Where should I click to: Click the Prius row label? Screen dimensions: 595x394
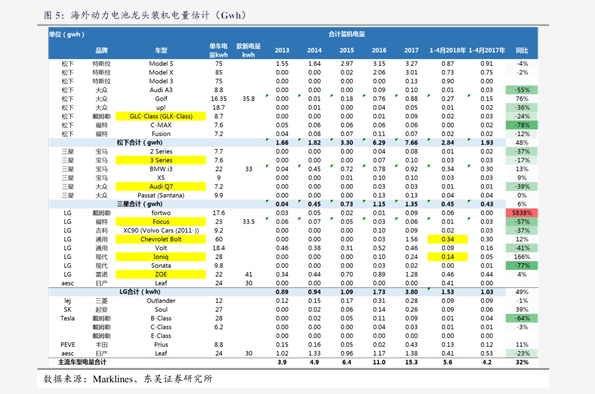(x=161, y=345)
